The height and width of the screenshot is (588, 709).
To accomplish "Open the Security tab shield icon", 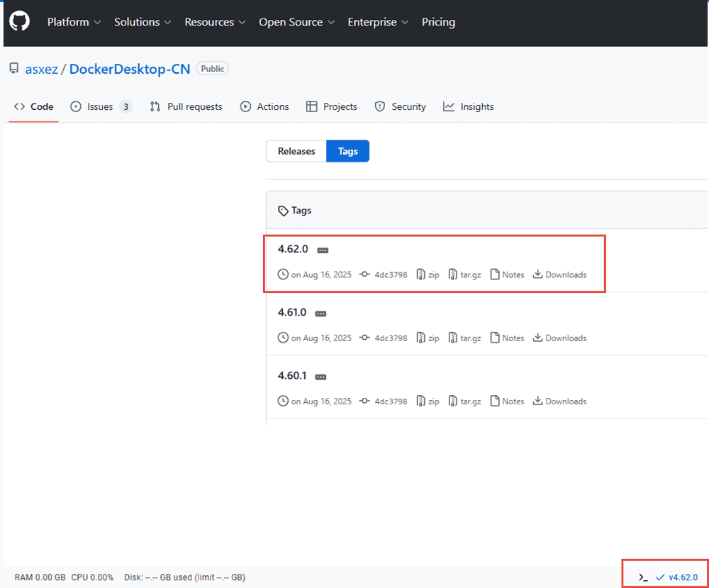I will tap(379, 106).
